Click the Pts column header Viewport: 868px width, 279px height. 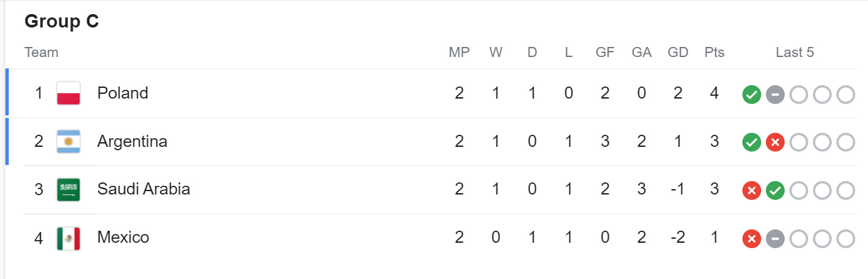pos(714,52)
